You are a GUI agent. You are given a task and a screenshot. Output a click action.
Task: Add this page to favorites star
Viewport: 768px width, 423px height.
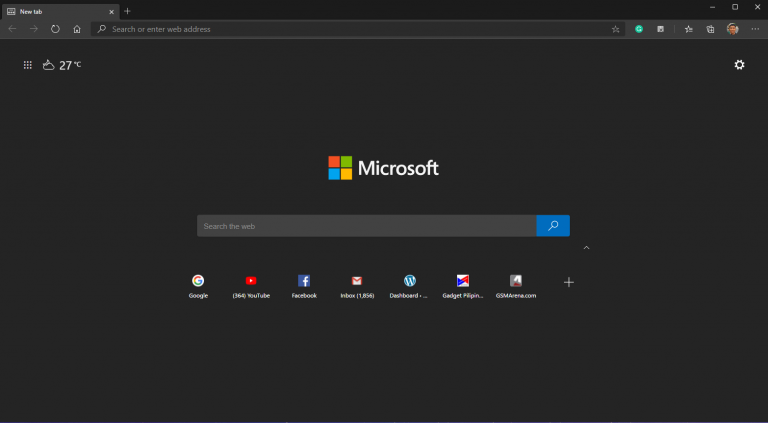616,29
